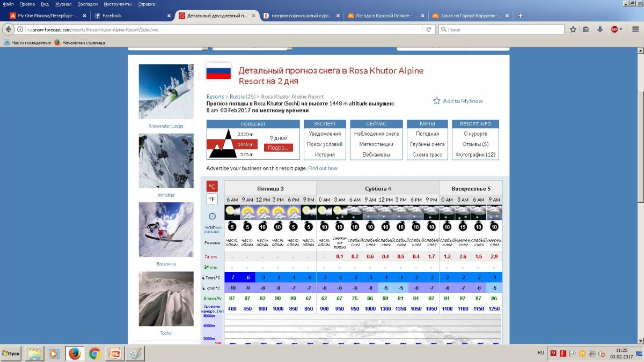Click the address bar URL field
The image size is (644, 362).
(x=224, y=29)
